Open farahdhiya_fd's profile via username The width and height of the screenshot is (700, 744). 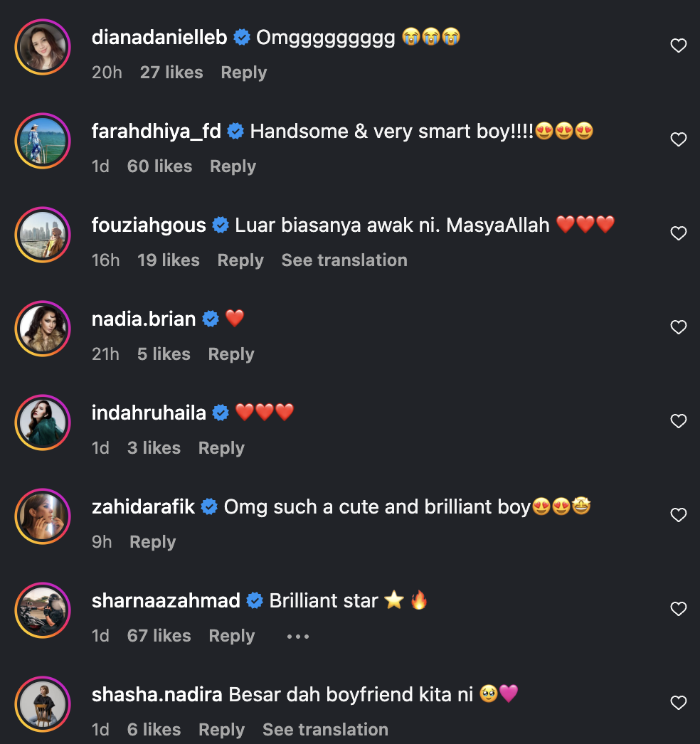pos(157,132)
